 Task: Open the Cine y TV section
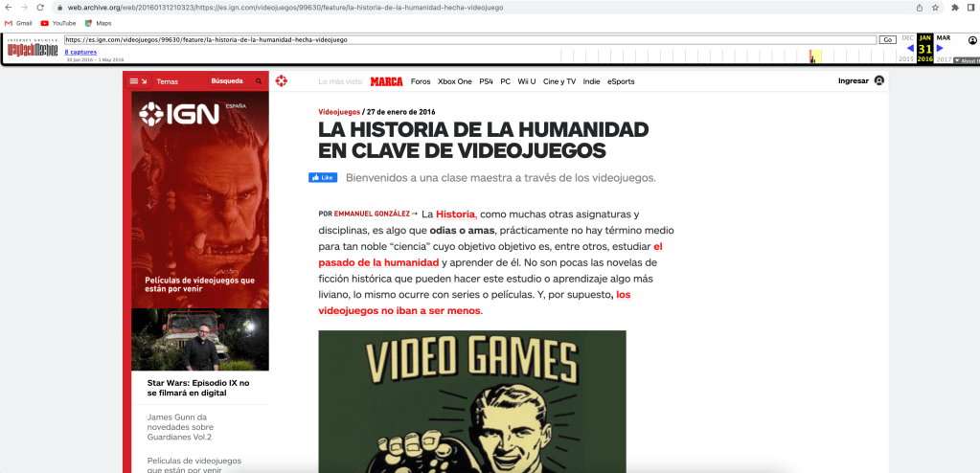click(x=559, y=81)
